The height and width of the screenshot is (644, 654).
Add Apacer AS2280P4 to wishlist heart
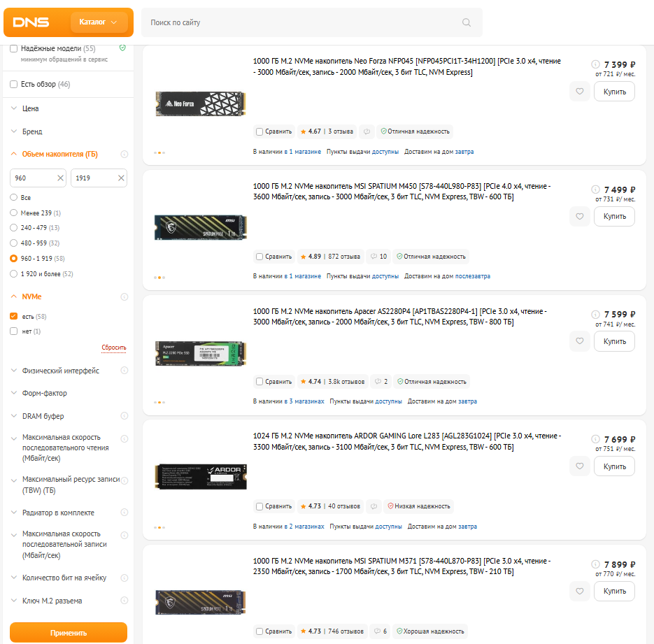(x=580, y=341)
